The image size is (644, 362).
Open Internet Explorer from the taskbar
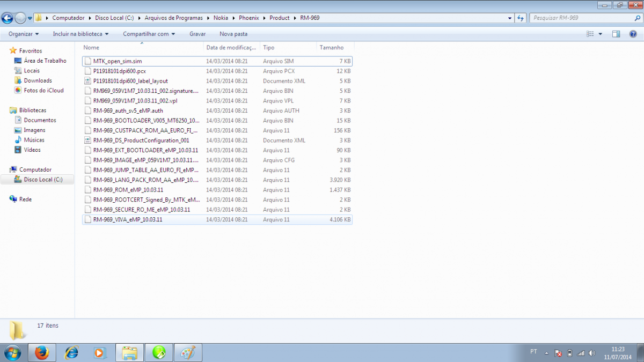71,353
